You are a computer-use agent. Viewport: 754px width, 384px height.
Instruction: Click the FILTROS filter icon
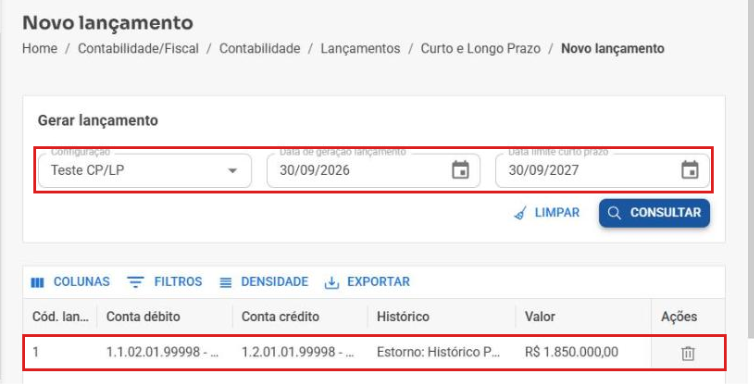[136, 282]
